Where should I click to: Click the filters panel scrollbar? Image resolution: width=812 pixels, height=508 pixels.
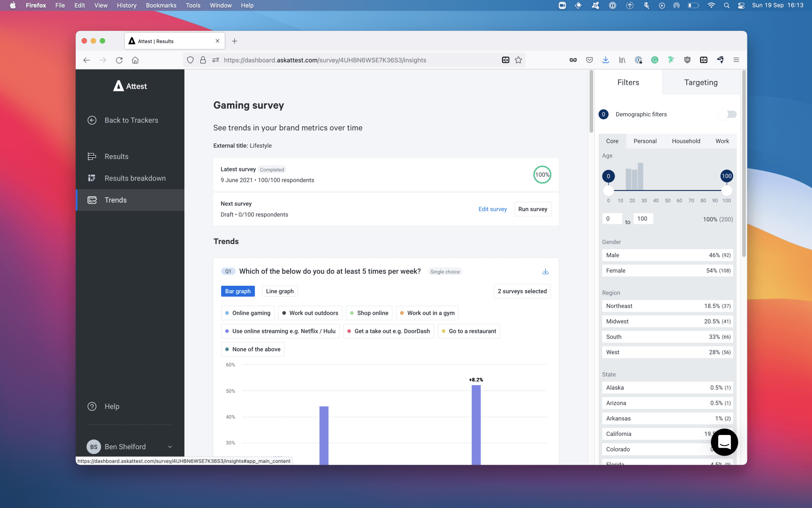[x=744, y=164]
